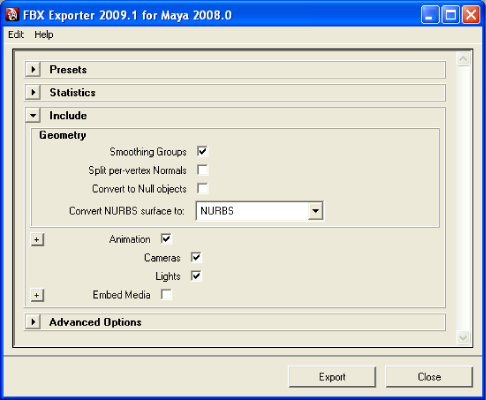
Task: Enable Convert to Null objects checkbox
Action: tap(202, 188)
